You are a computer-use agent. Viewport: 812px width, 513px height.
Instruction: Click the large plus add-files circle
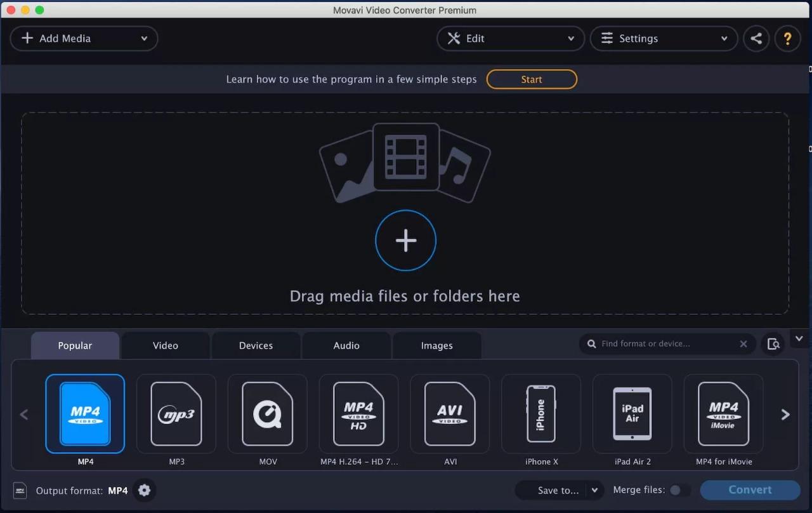tap(406, 241)
